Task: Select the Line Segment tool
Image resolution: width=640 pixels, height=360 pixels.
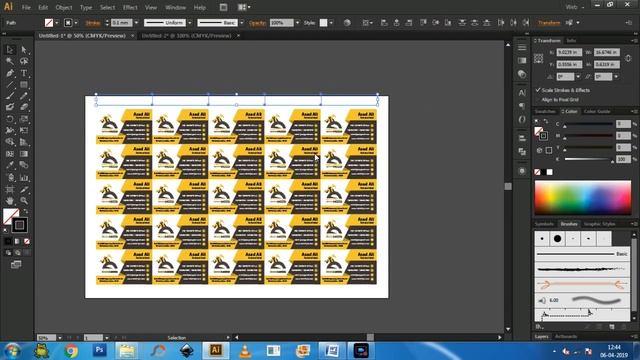Action: click(10, 84)
